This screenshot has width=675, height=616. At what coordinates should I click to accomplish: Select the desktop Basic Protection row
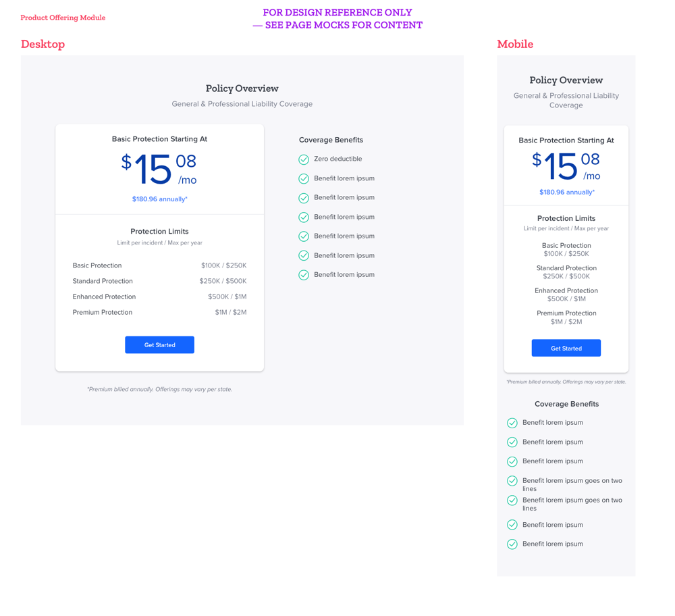point(159,265)
